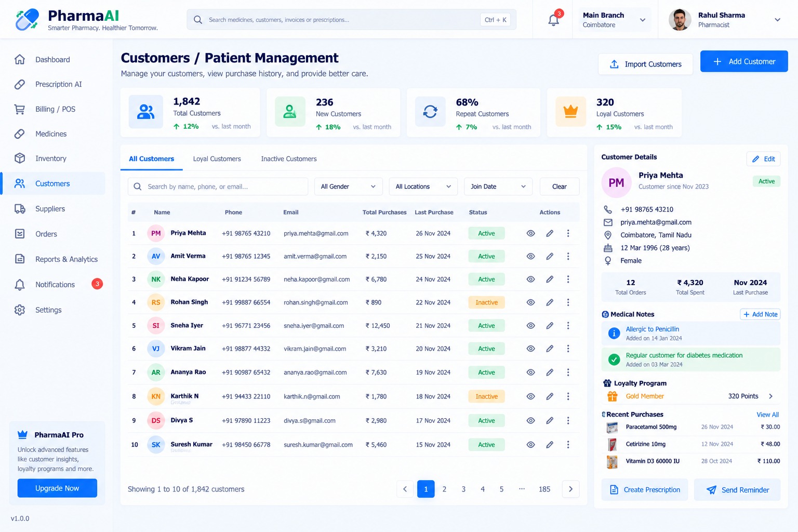Click Add Note in Medical Notes

pyautogui.click(x=760, y=314)
